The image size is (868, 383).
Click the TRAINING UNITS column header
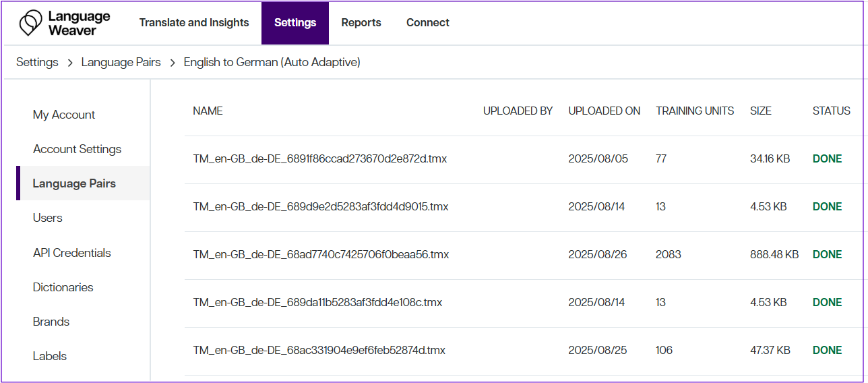tap(695, 111)
